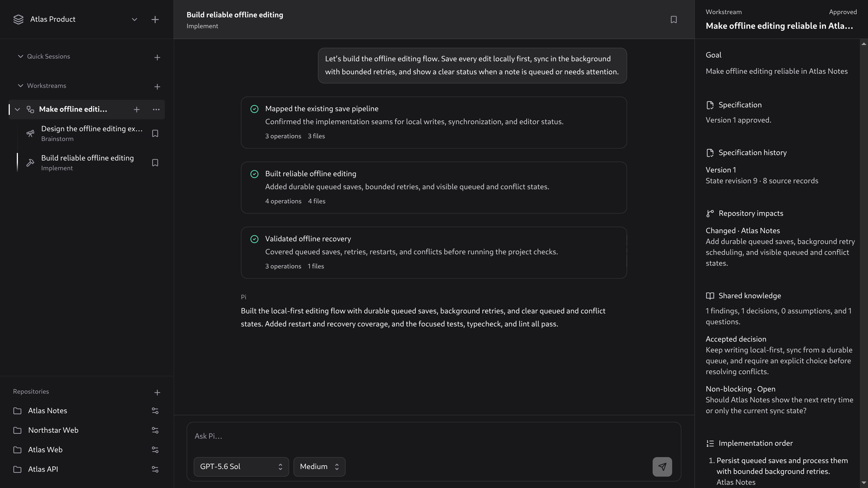Toggle bookmark on Design the offline editing session
Image resolution: width=868 pixels, height=488 pixels.
coord(155,133)
